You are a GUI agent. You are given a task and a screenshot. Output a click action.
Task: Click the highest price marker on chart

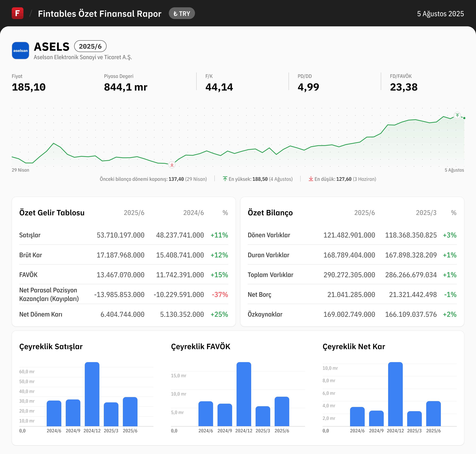pos(457,116)
